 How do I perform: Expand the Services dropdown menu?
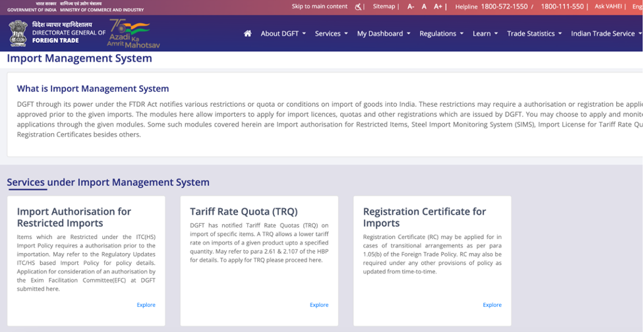pyautogui.click(x=331, y=34)
